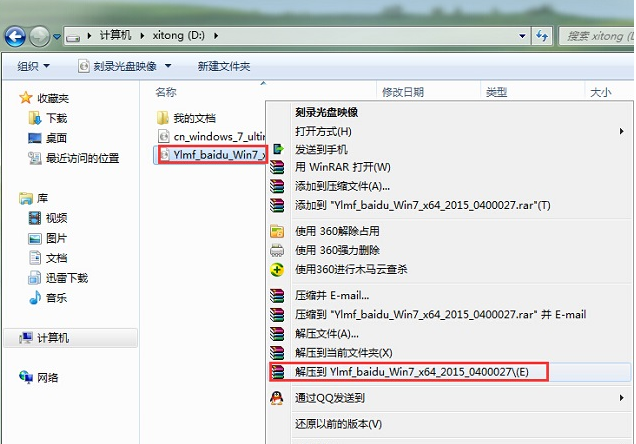Image resolution: width=636 pixels, height=444 pixels.
Task: Click the drive icon in address bar
Action: pyautogui.click(x=73, y=38)
